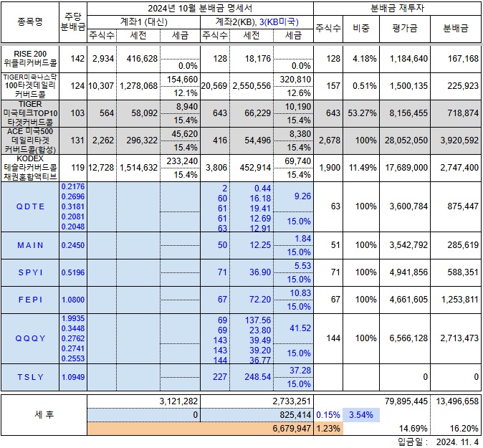
Task: Select the 72.20 pre-tax value for FEPI
Action: tap(260, 299)
